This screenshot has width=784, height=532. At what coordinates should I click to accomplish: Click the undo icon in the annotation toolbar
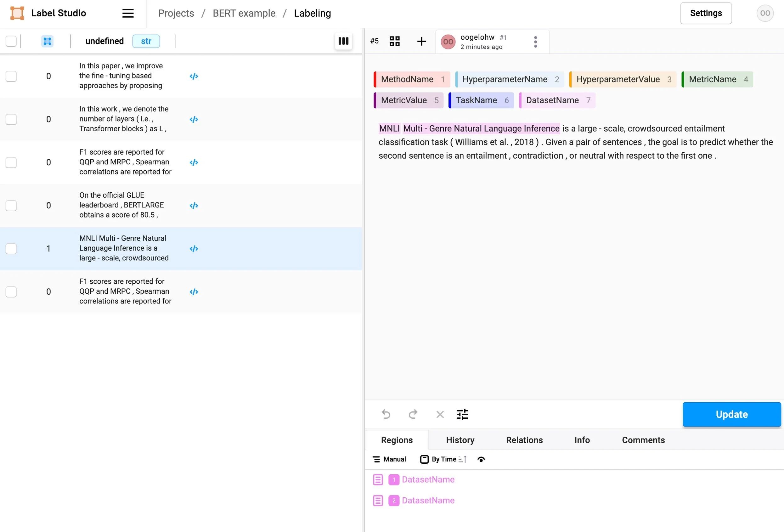tap(386, 414)
